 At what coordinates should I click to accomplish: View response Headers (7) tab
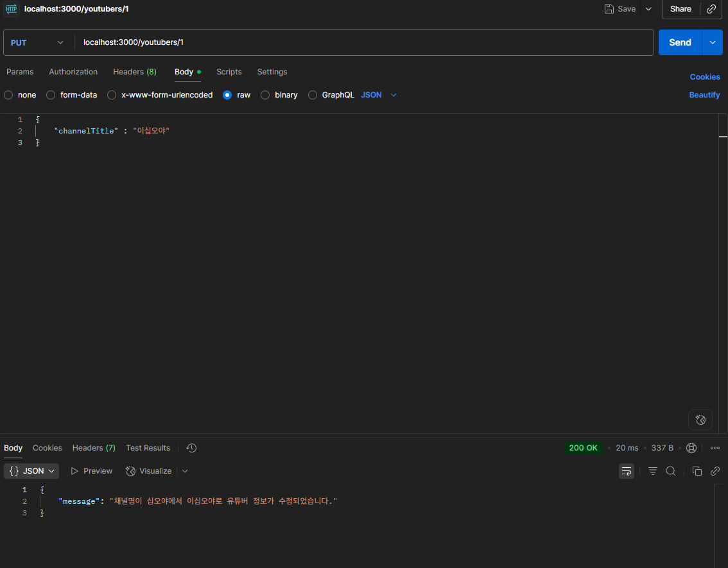(x=94, y=448)
